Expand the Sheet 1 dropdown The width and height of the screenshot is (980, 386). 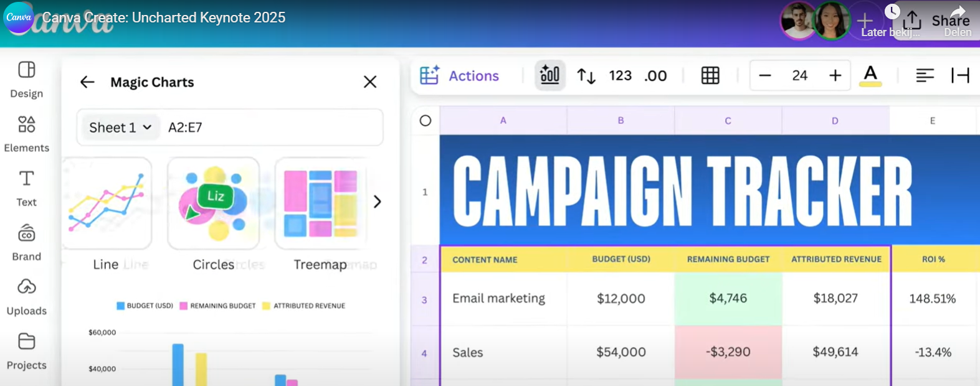point(120,128)
